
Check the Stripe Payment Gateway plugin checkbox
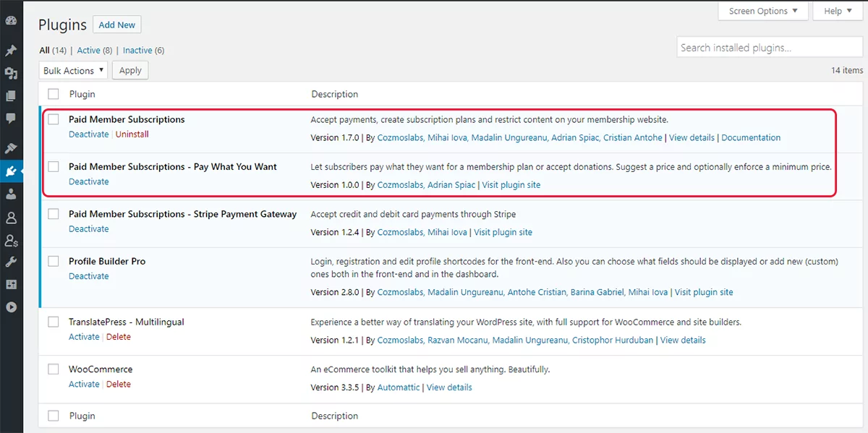coord(54,214)
